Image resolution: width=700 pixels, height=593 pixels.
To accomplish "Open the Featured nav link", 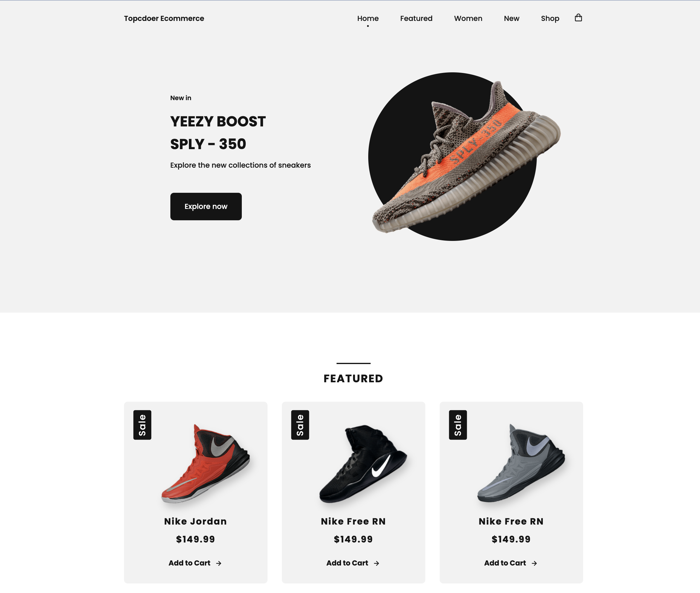I will coord(416,19).
